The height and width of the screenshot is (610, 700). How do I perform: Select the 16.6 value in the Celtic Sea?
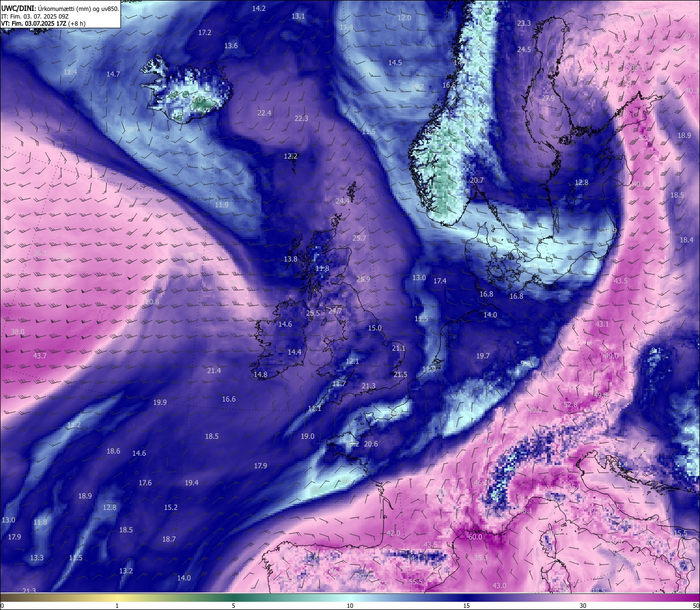[229, 399]
